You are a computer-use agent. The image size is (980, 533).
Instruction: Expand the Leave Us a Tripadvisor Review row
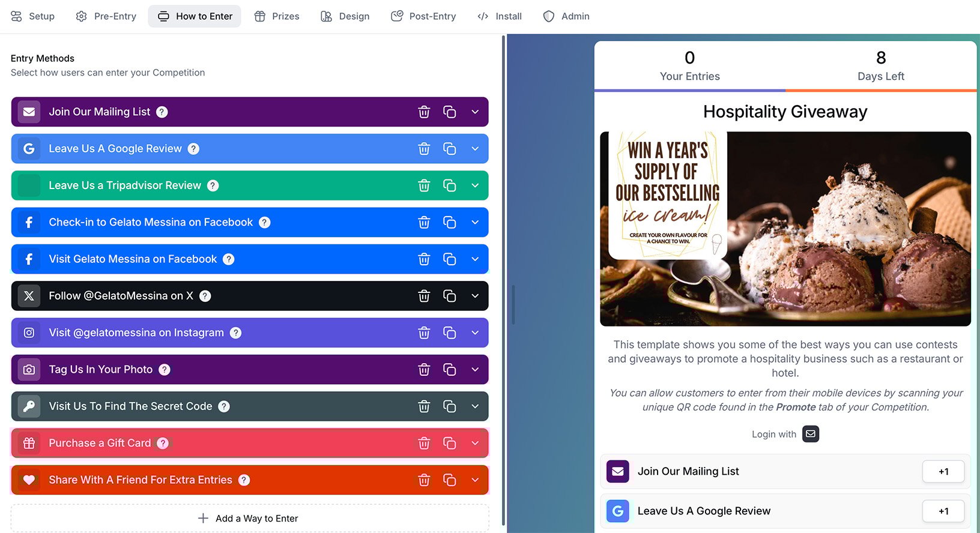point(475,185)
